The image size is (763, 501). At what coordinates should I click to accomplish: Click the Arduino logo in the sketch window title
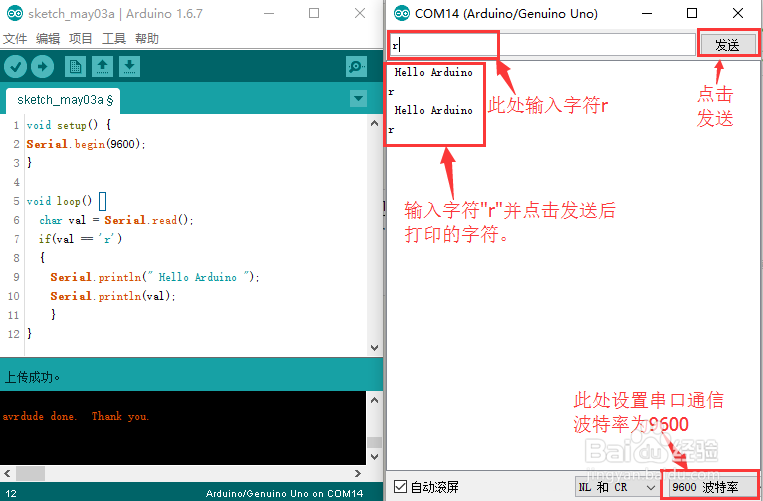[15, 14]
